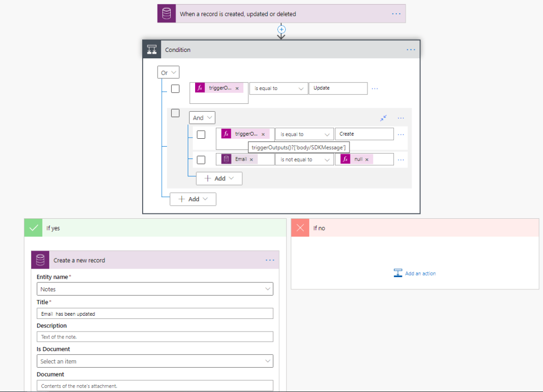
Task: Open ellipsis menu for the Update row
Action: point(375,88)
